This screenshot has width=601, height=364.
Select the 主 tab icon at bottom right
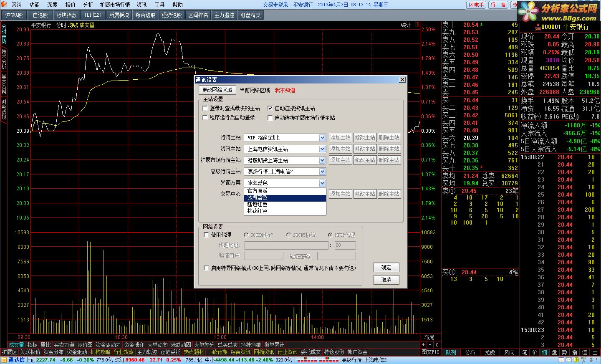595,352
